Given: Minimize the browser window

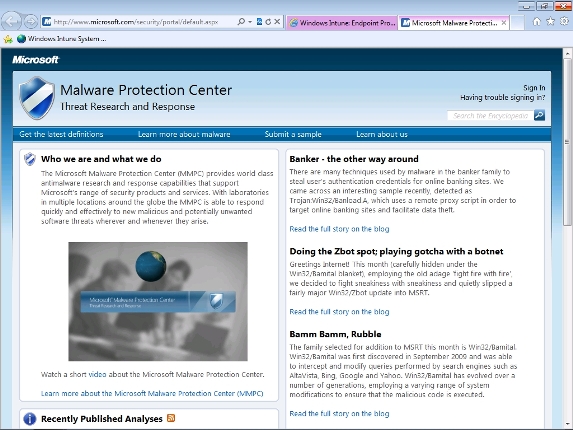Looking at the screenshot, I should pyautogui.click(x=527, y=6).
